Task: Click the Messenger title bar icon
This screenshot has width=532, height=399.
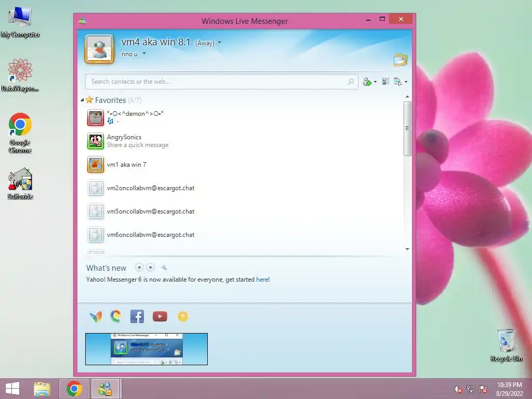Action: (83, 21)
